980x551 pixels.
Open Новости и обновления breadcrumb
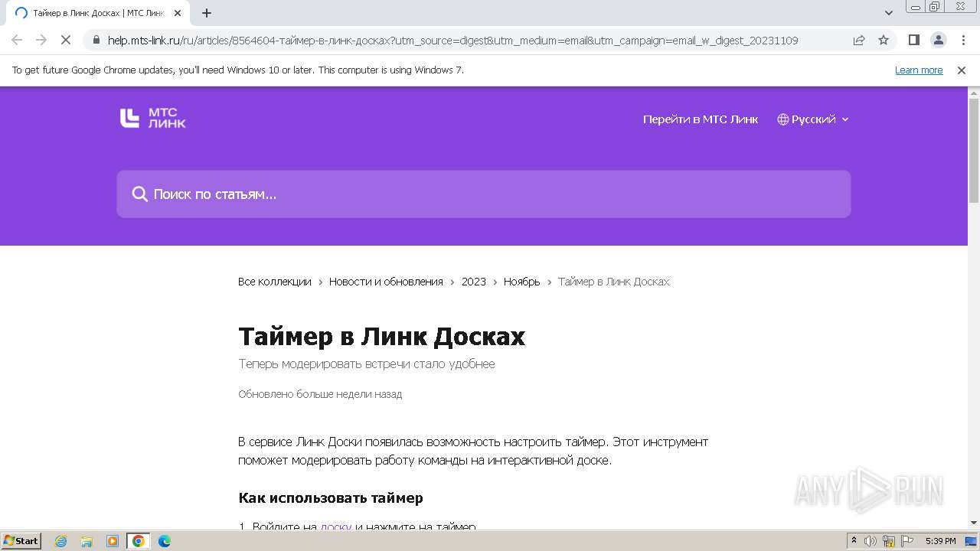point(386,282)
